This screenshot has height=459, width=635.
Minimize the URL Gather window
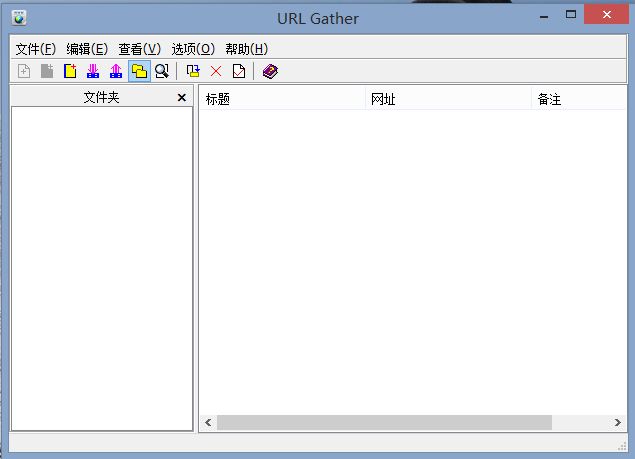click(x=544, y=17)
